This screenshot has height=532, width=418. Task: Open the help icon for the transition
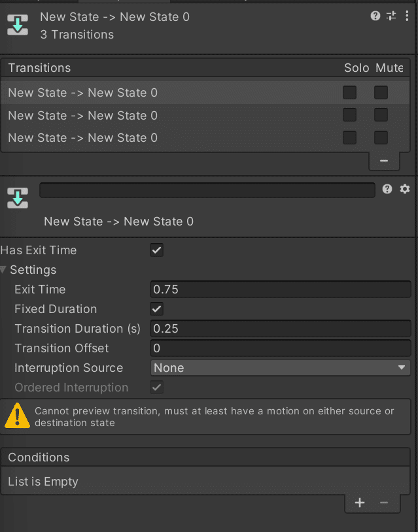click(375, 16)
